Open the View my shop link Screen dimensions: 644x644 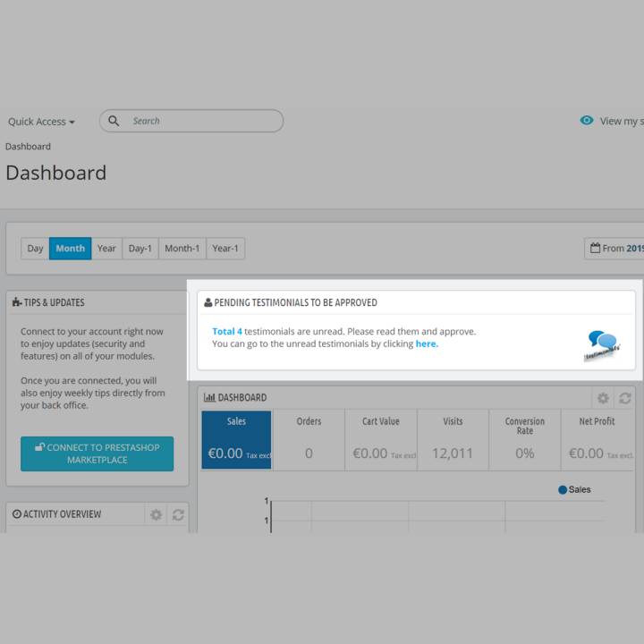pos(622,121)
